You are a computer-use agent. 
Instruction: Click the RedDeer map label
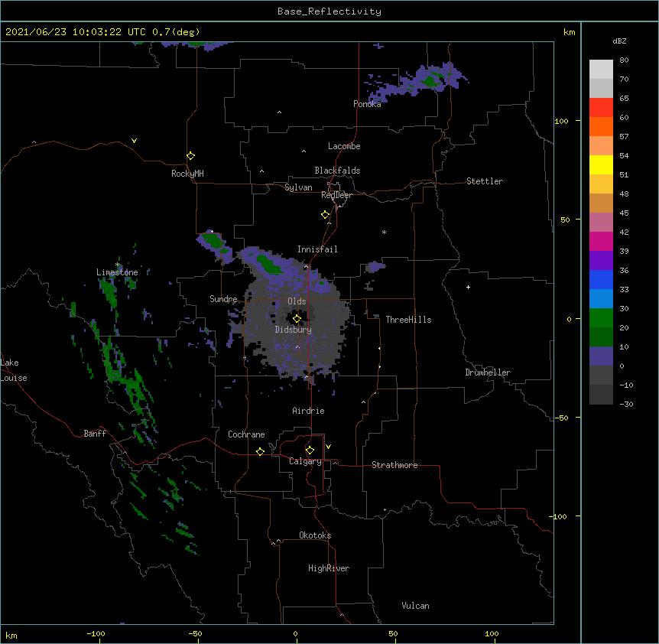[x=336, y=195]
